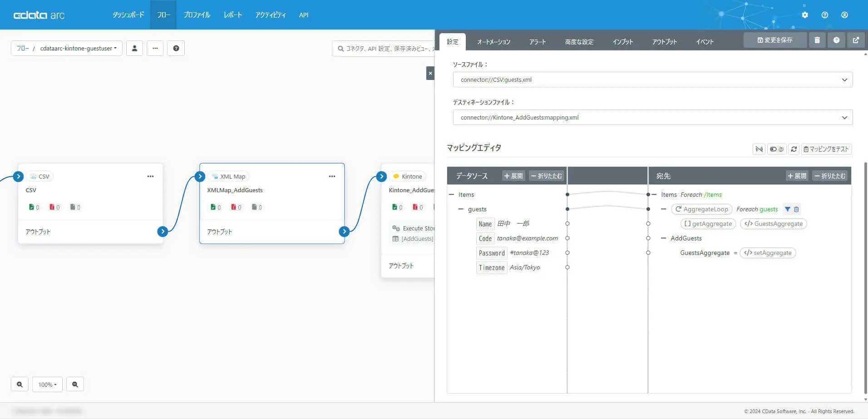Open the flow more-options ellipsis button
This screenshot has height=419, width=868.
155,48
